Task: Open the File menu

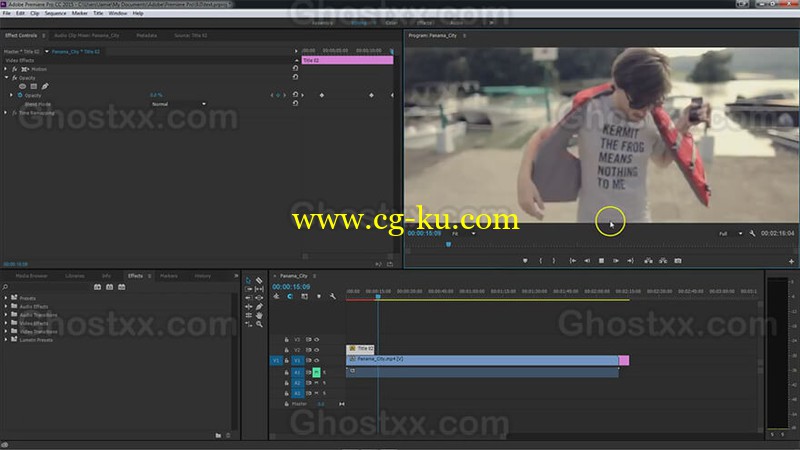Action: point(7,13)
